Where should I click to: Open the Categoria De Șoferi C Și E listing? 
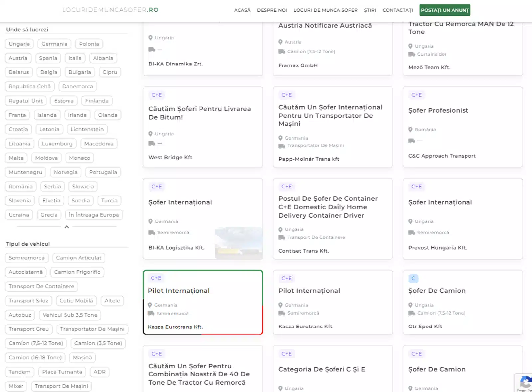click(322, 369)
